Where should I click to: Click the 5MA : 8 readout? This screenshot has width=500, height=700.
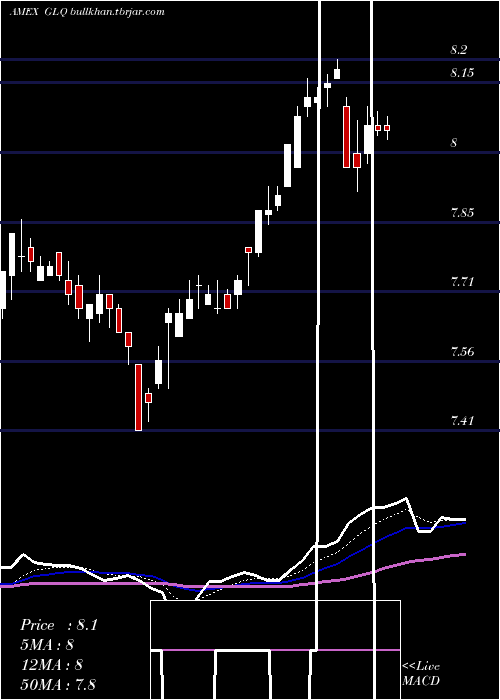pos(47,644)
